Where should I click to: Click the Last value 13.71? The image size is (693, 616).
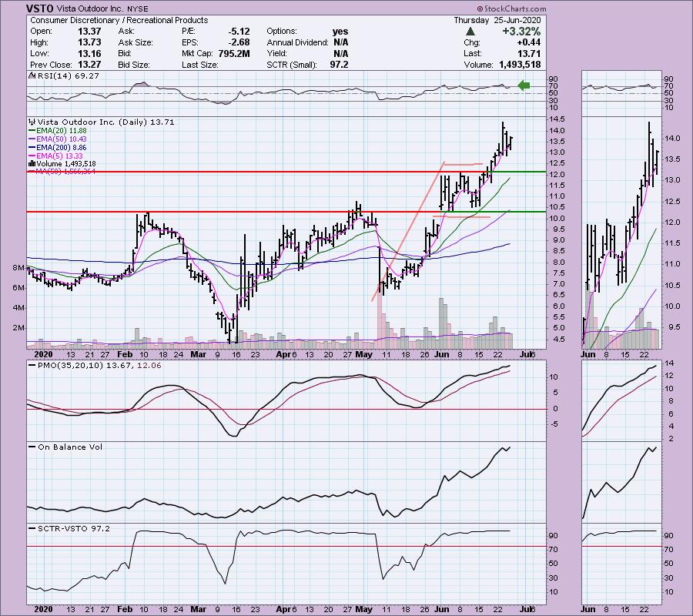coord(530,53)
